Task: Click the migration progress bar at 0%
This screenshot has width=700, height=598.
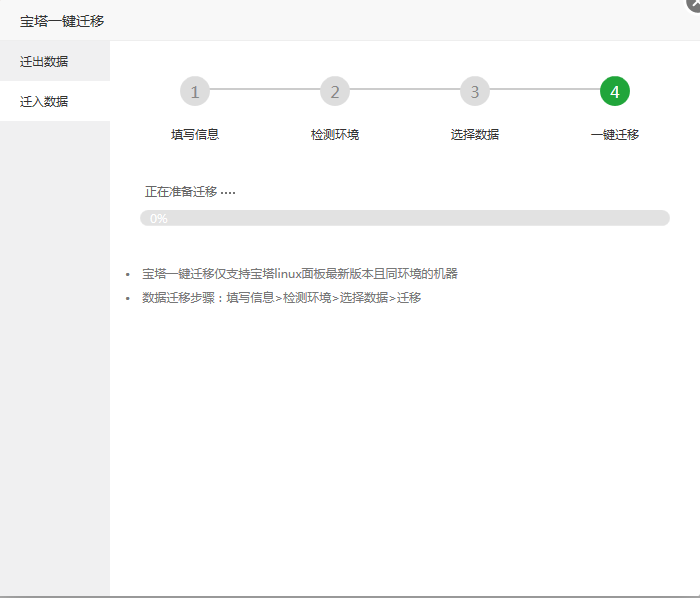Action: coord(405,218)
